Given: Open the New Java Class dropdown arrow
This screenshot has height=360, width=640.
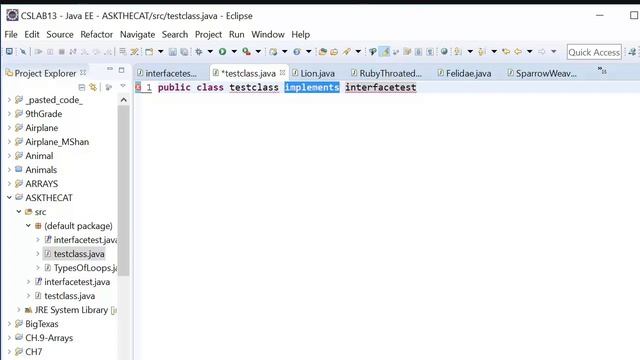Looking at the screenshot, I should pyautogui.click(x=309, y=51).
